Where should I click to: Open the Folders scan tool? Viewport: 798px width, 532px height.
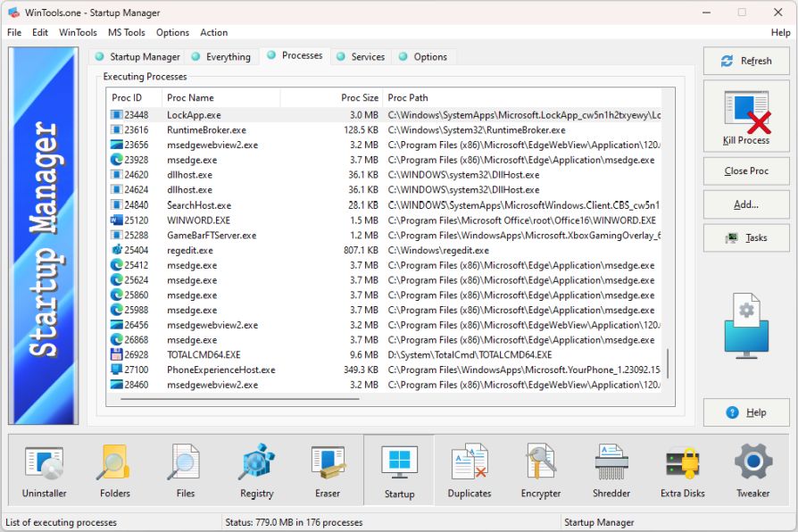[115, 470]
